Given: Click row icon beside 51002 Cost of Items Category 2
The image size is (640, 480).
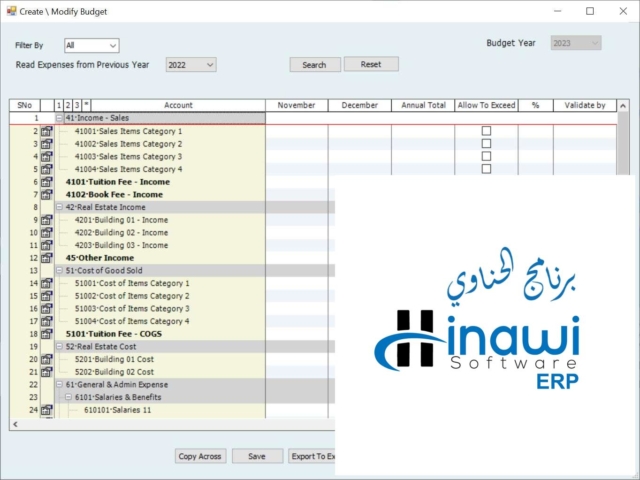Looking at the screenshot, I should click(47, 296).
